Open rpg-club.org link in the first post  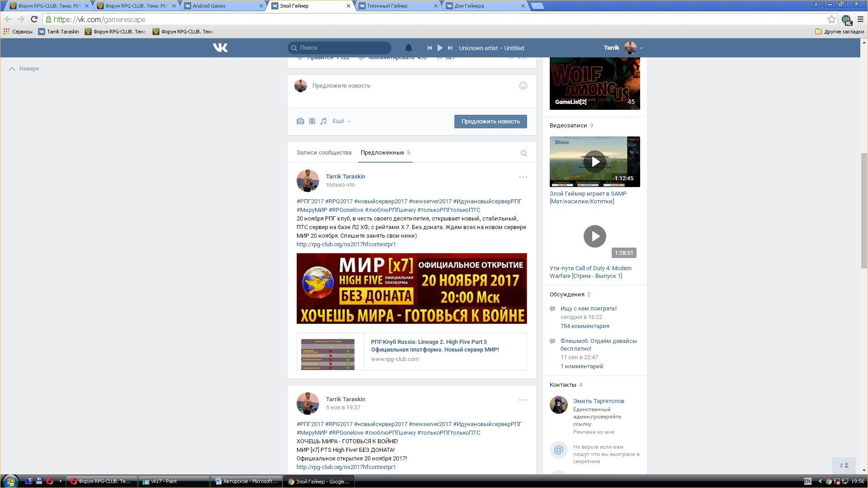(x=346, y=244)
